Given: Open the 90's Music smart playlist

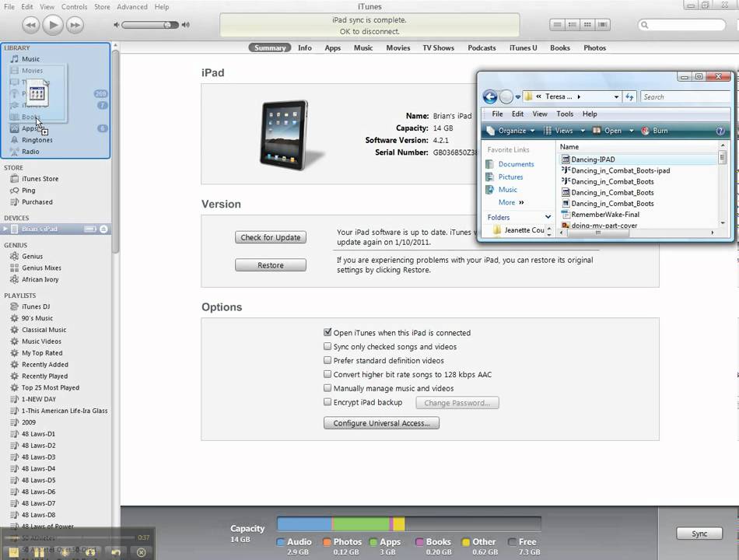Looking at the screenshot, I should pyautogui.click(x=37, y=318).
